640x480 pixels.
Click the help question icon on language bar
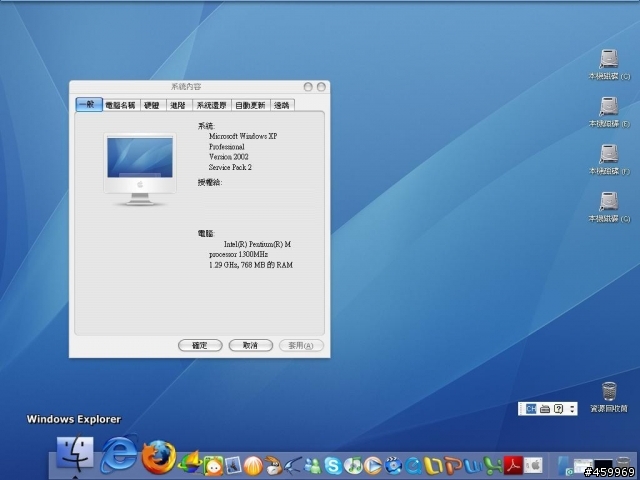[x=558, y=409]
